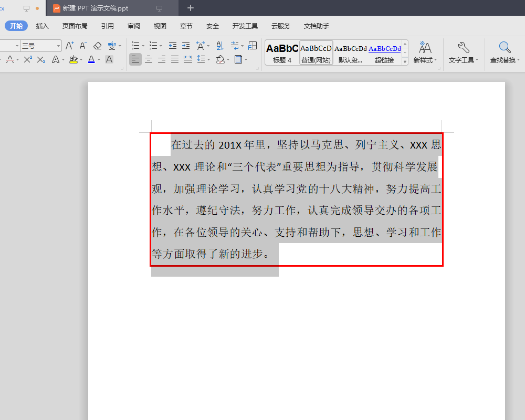The height and width of the screenshot is (420, 525).
Task: Switch to the 开发工具 tab
Action: [x=245, y=26]
